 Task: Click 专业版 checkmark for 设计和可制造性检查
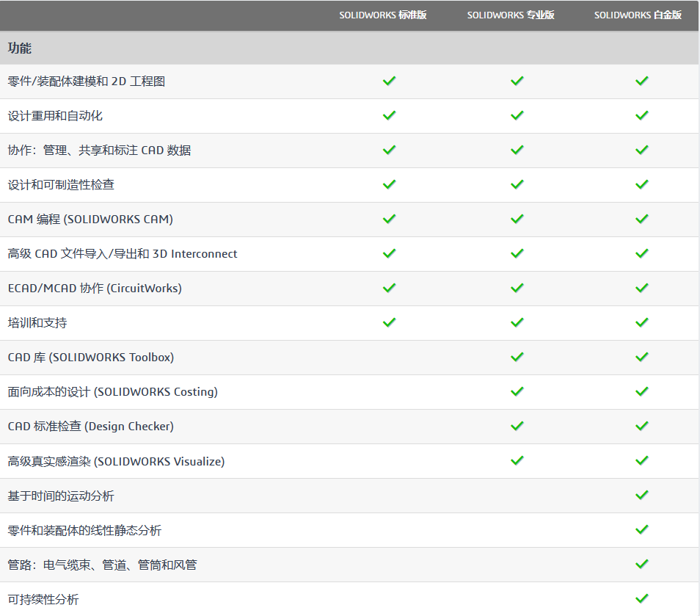517,184
